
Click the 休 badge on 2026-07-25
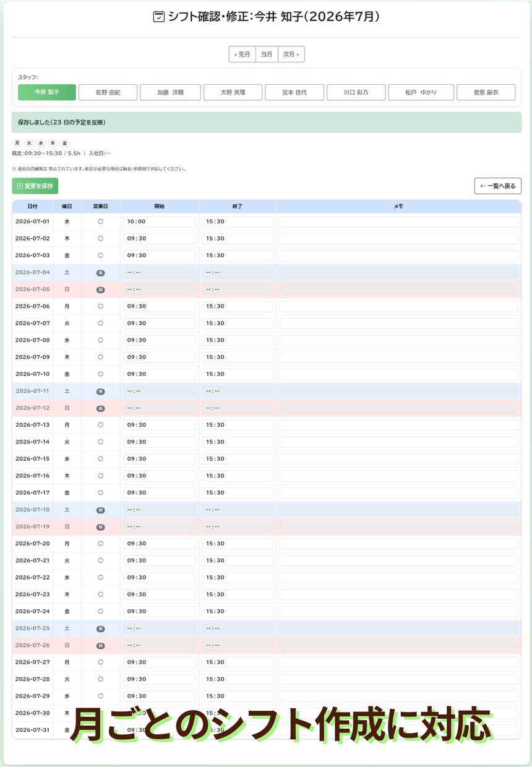click(x=100, y=629)
